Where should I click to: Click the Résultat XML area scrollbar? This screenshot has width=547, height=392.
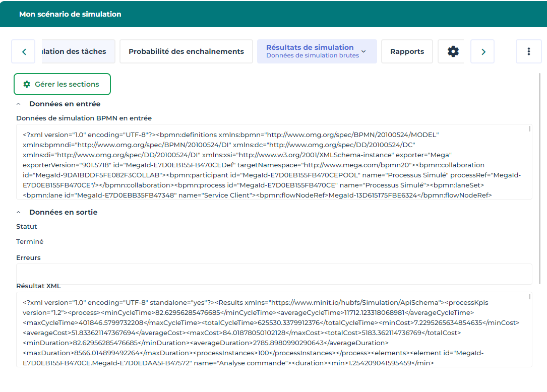(529, 297)
